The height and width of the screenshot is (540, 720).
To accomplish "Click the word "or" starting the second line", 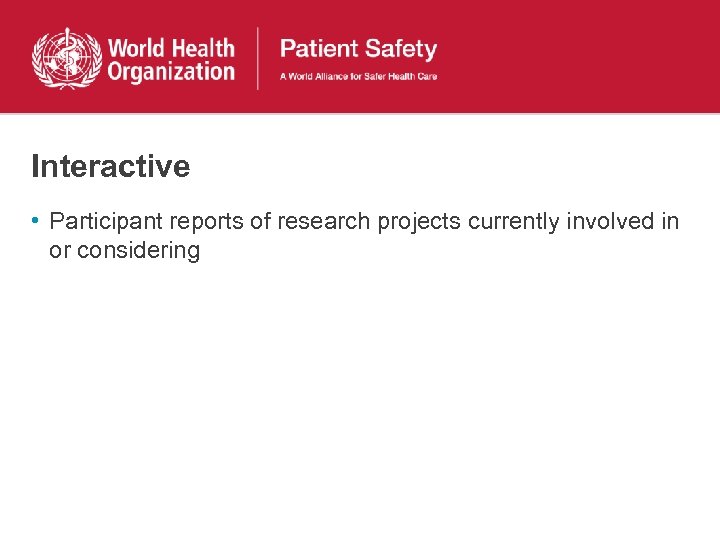I will (x=60, y=250).
